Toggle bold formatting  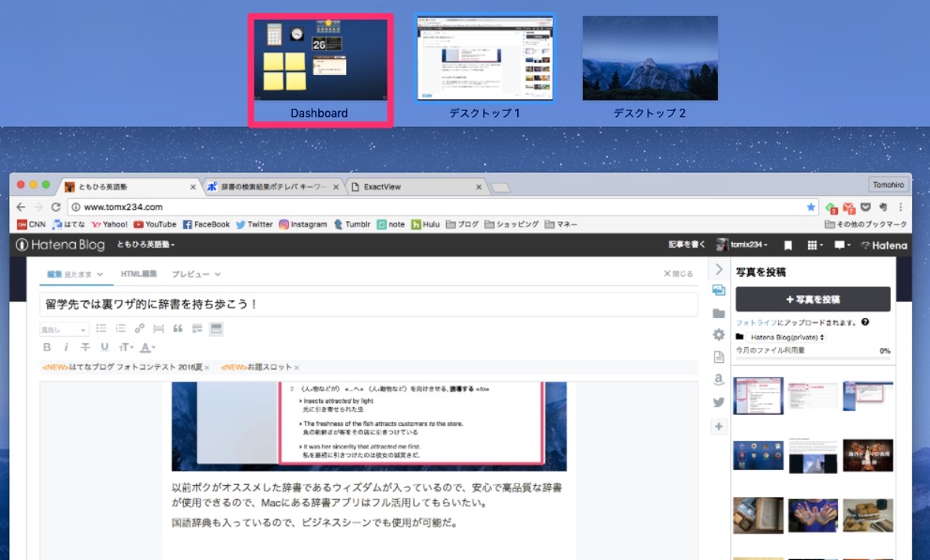[x=47, y=347]
